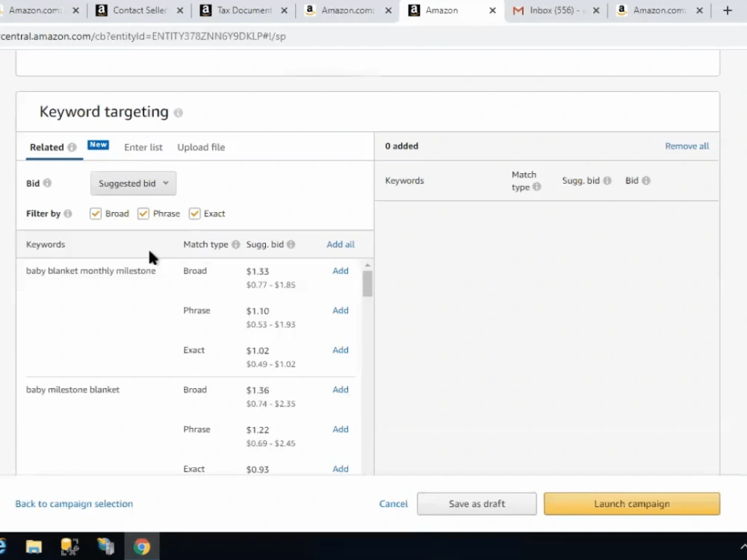Click the Cancel link
The image size is (747, 560).
[x=394, y=504]
